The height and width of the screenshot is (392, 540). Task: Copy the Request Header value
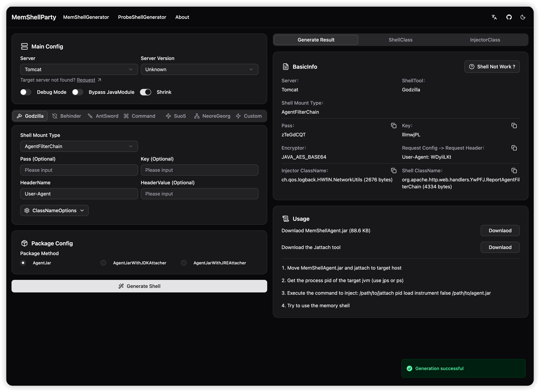pos(514,148)
